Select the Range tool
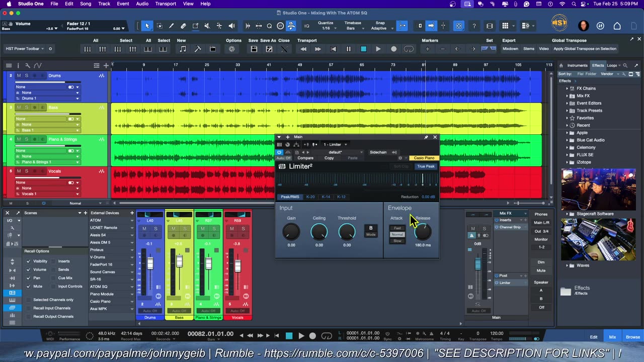This screenshot has height=362, width=644. click(159, 26)
